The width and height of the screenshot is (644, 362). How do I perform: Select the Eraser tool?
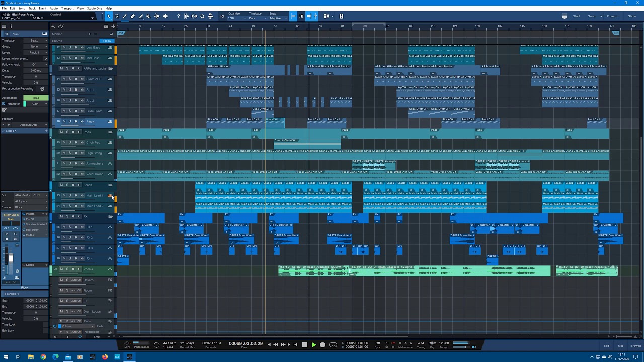coord(133,16)
